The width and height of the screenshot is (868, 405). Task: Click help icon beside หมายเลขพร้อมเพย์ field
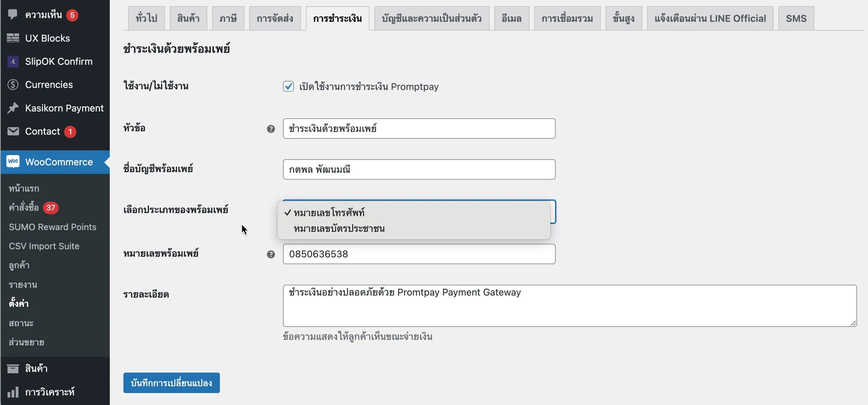pos(271,254)
